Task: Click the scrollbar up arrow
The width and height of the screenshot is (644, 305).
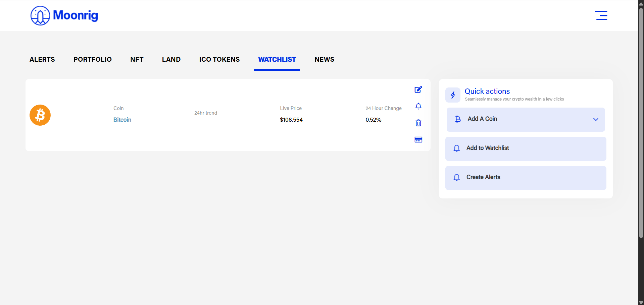Action: (x=641, y=4)
